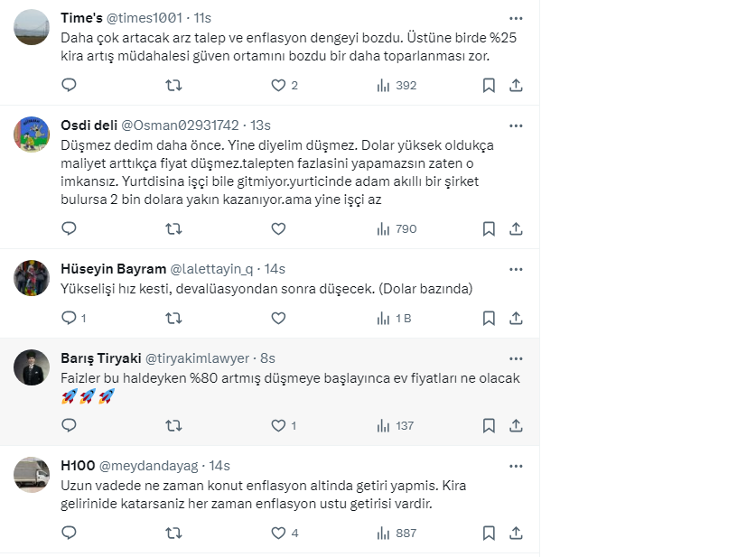
Task: Click Hüseyin Bayram's profile avatar
Action: click(32, 278)
